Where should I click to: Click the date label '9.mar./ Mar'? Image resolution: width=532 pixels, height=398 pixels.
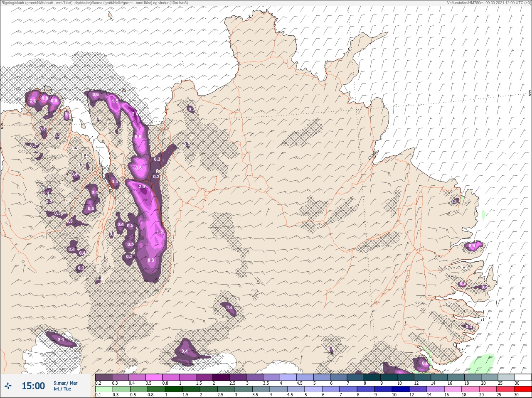pos(65,383)
